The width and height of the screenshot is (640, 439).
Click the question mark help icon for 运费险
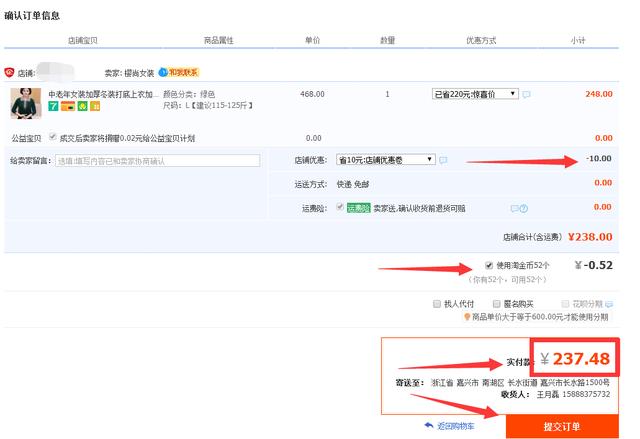click(x=524, y=208)
